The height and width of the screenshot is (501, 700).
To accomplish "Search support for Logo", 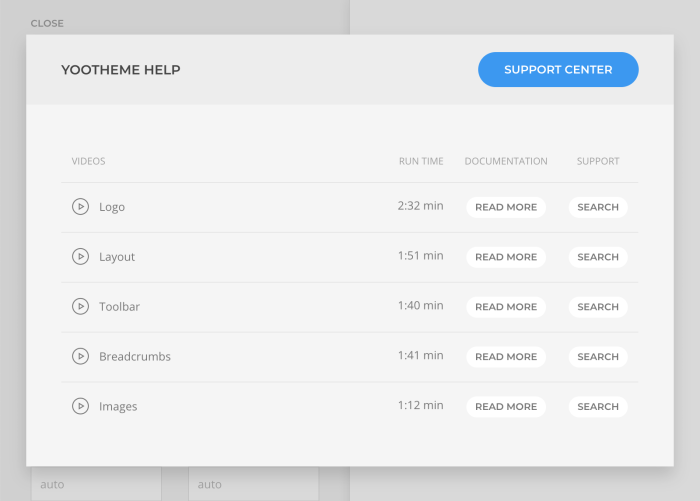I will [x=598, y=207].
